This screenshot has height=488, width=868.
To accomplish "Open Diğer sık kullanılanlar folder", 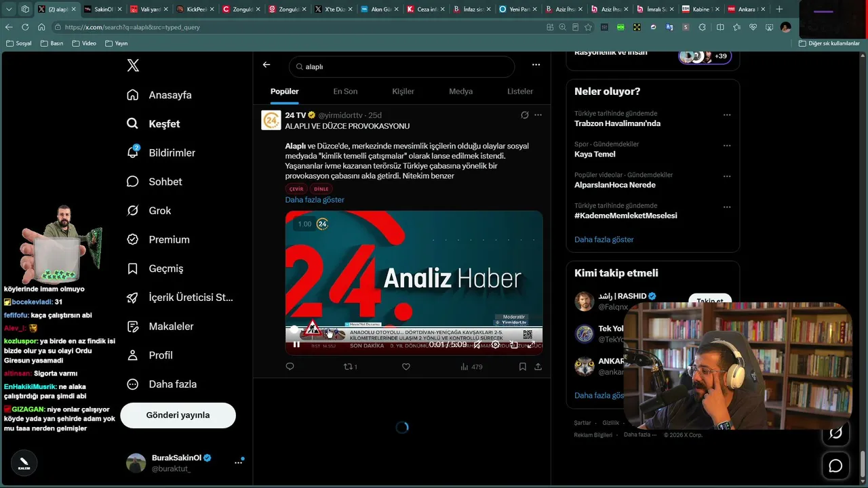I will 829,43.
